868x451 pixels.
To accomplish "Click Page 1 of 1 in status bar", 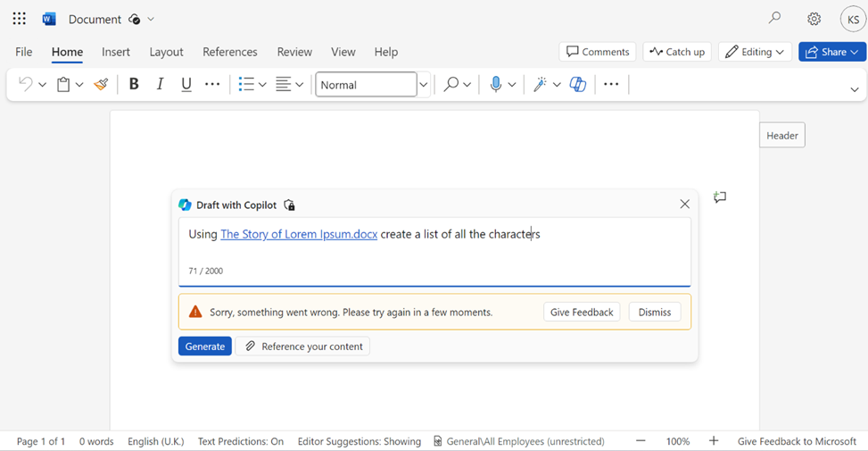I will click(41, 441).
